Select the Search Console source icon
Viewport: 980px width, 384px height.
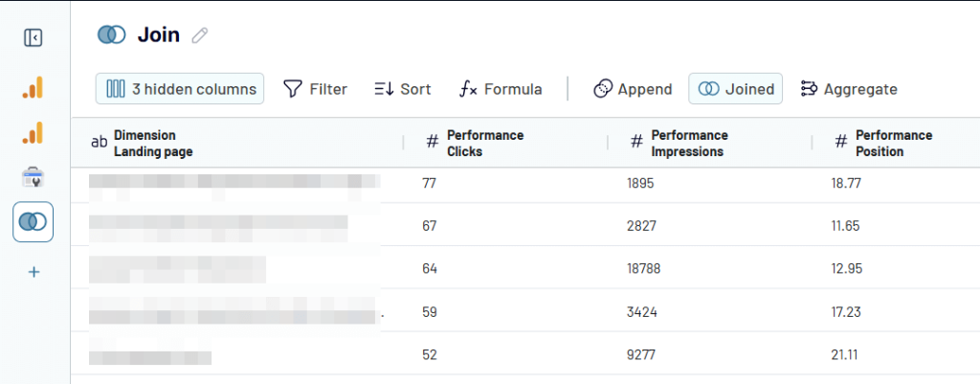click(x=33, y=177)
